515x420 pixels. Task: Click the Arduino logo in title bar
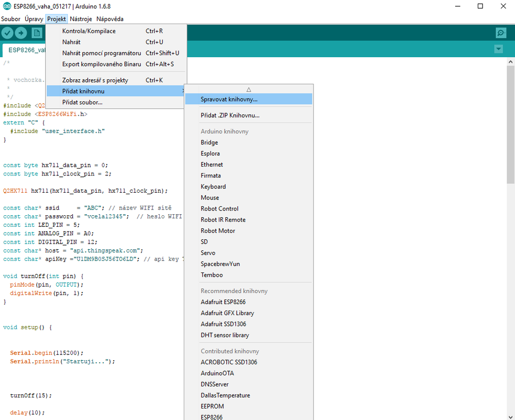click(7, 6)
